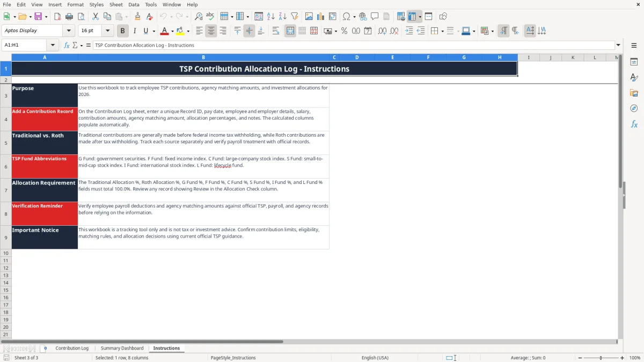Insert special character omega icon
Viewport: 644px width, 362px height.
(x=346, y=17)
